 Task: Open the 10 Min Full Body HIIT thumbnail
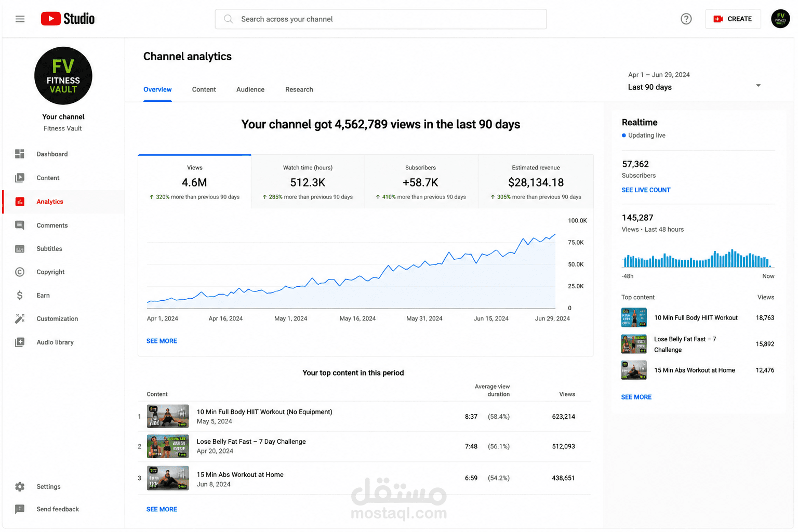pos(168,417)
